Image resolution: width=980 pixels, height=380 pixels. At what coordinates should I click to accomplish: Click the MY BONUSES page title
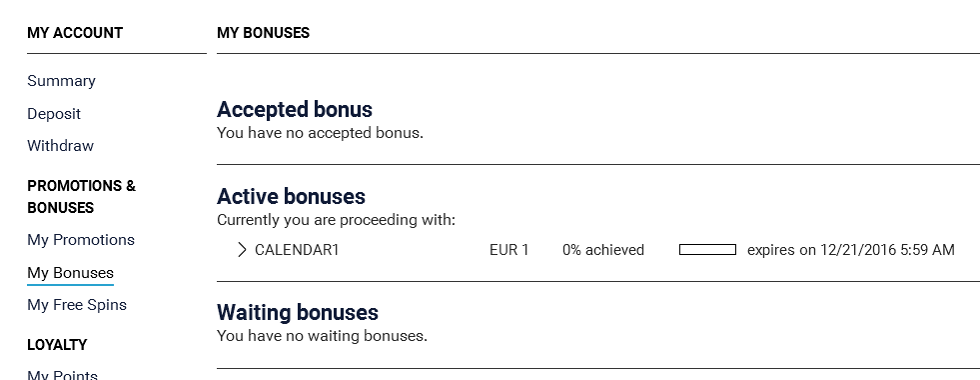point(263,33)
